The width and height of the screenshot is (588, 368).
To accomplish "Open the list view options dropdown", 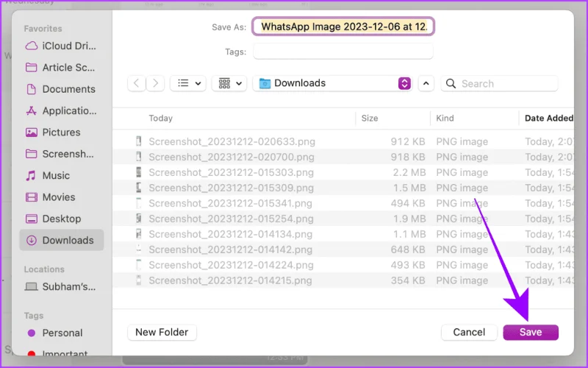I will click(x=189, y=83).
